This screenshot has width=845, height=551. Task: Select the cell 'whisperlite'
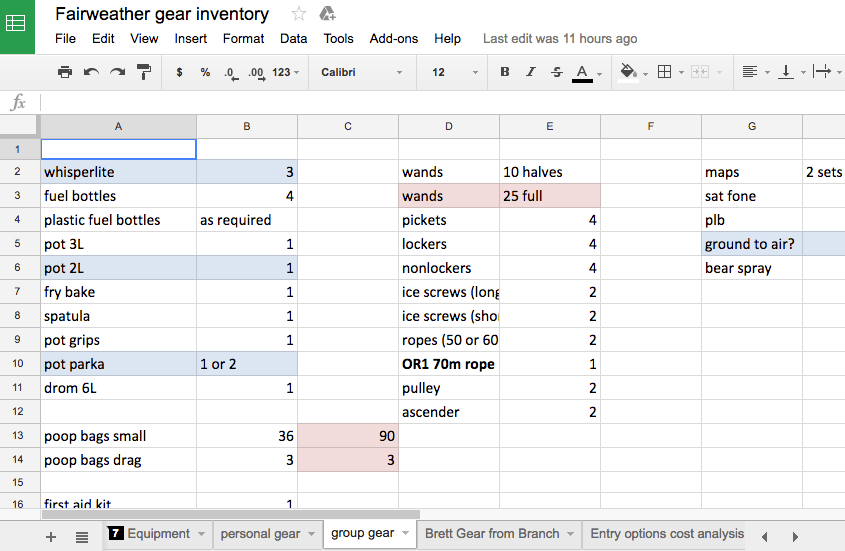[x=119, y=172]
